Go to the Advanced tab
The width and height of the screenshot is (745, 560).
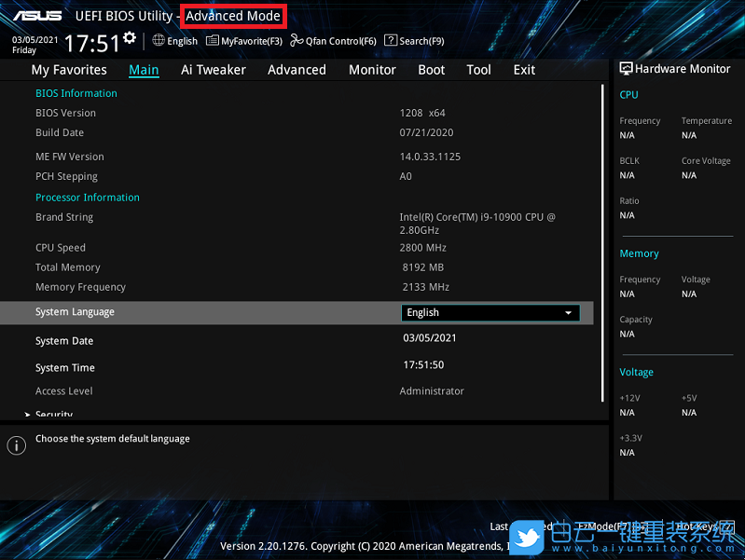coord(297,70)
